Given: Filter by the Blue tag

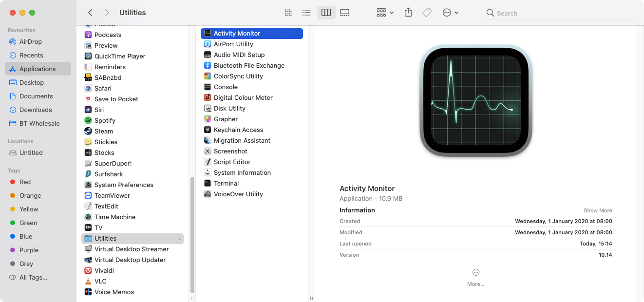Looking at the screenshot, I should (x=38, y=236).
